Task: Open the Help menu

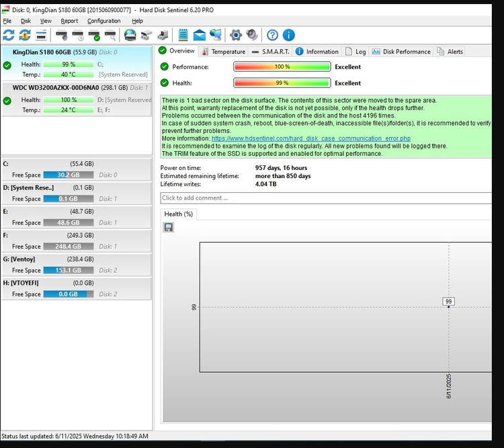Action: (x=137, y=21)
